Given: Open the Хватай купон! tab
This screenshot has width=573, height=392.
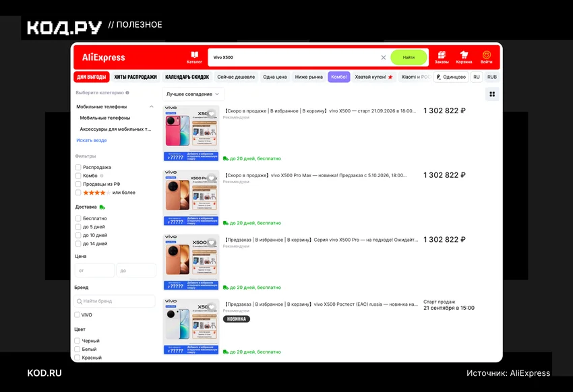Looking at the screenshot, I should click(x=373, y=77).
